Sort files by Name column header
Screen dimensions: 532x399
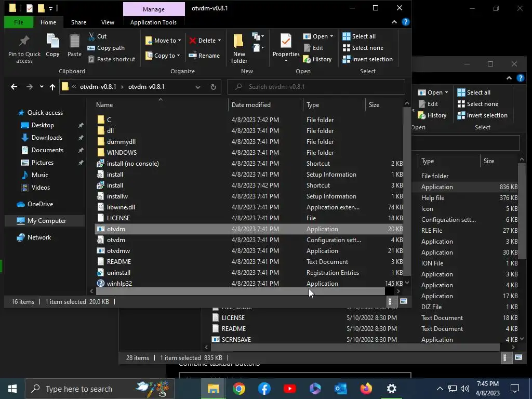point(161,105)
